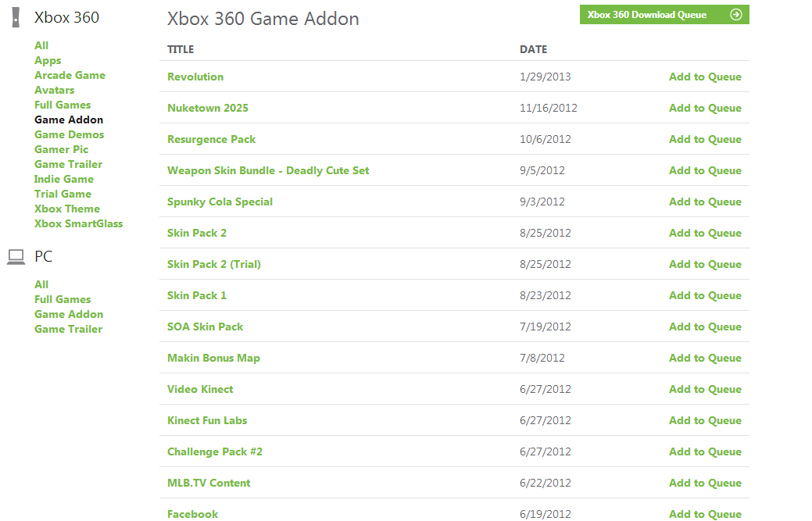Select Game Trailer under PC section
The image size is (812, 521).
point(68,329)
